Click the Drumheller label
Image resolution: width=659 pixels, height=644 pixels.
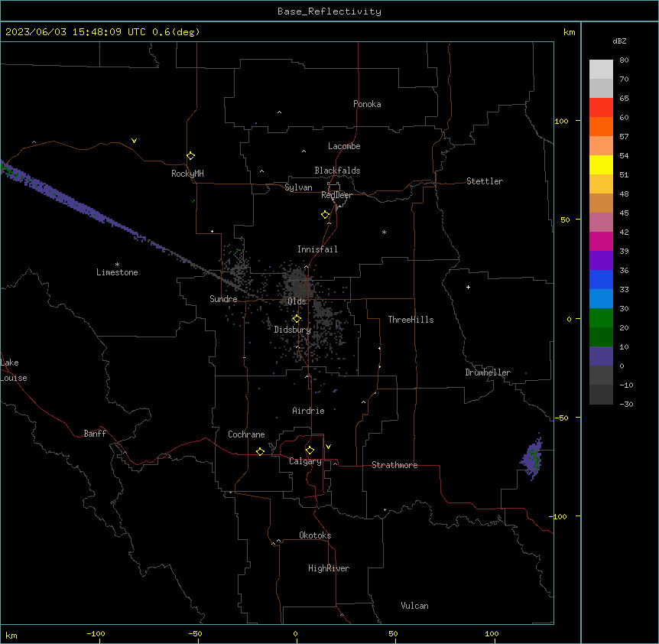[488, 372]
